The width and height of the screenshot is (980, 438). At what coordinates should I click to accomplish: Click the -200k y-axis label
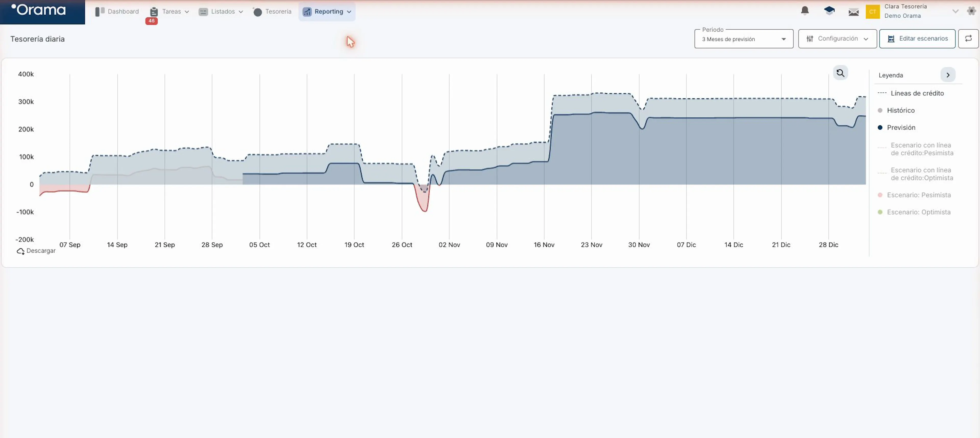tap(24, 240)
